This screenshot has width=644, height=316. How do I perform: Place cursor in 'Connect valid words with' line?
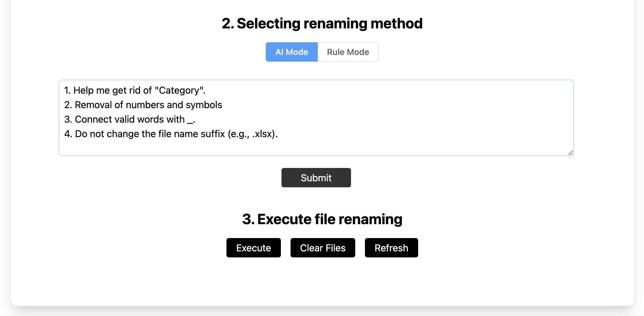tap(129, 119)
